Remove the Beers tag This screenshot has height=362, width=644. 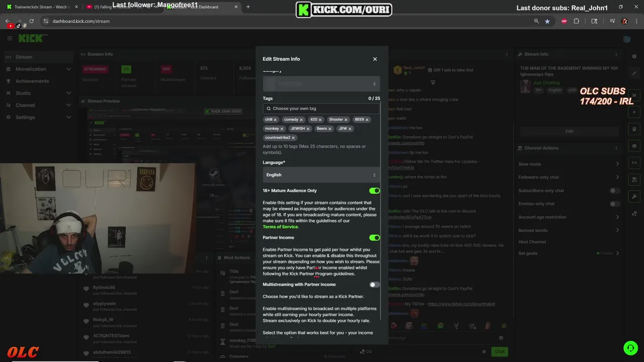pos(330,129)
